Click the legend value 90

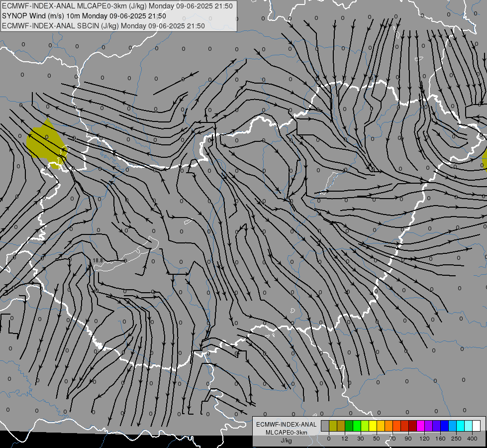pyautogui.click(x=408, y=439)
